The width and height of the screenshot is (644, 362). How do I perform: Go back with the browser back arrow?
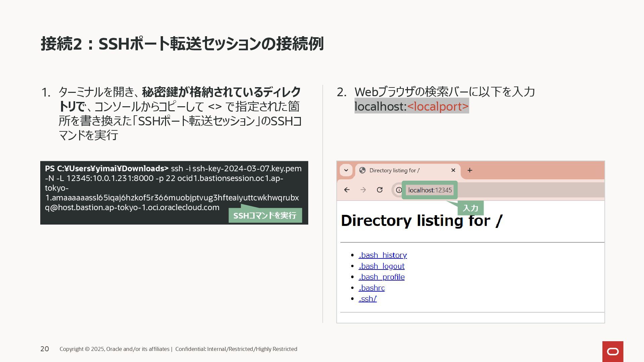pos(347,190)
